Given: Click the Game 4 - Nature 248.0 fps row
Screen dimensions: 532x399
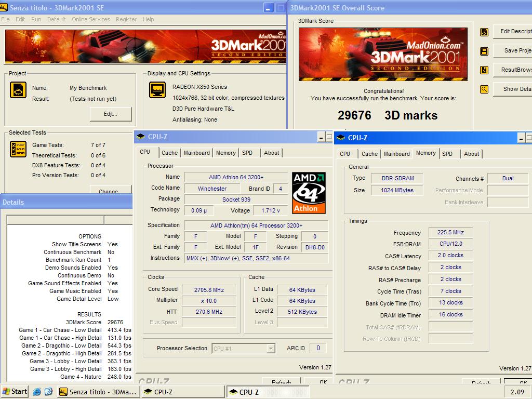Looking at the screenshot, I should [x=70, y=377].
